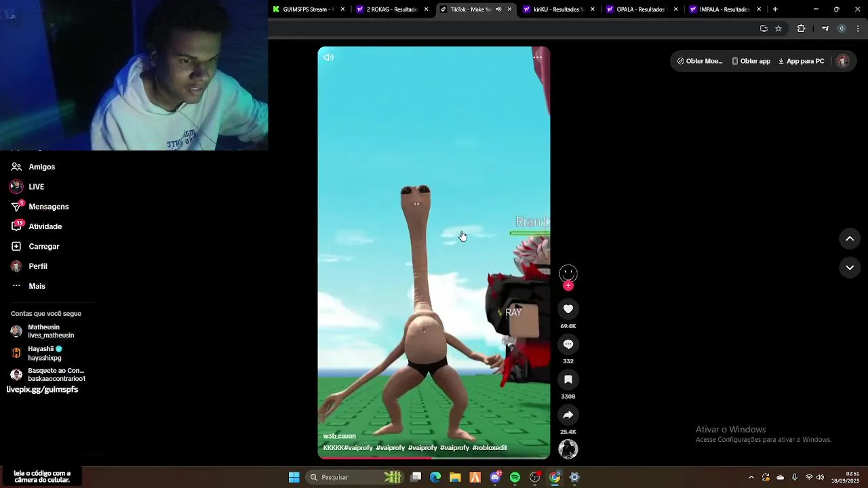Click the App para PC button

click(x=801, y=61)
